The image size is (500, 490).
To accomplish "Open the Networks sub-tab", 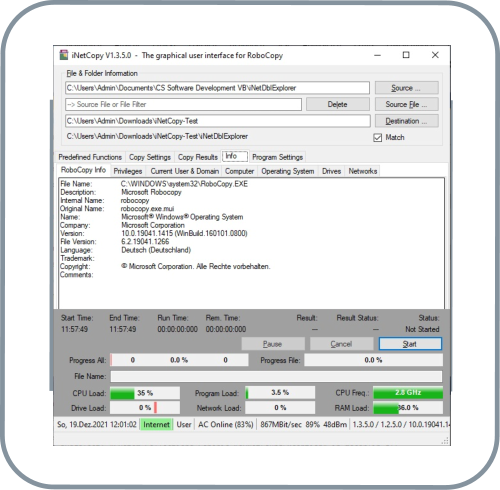I will 363,171.
